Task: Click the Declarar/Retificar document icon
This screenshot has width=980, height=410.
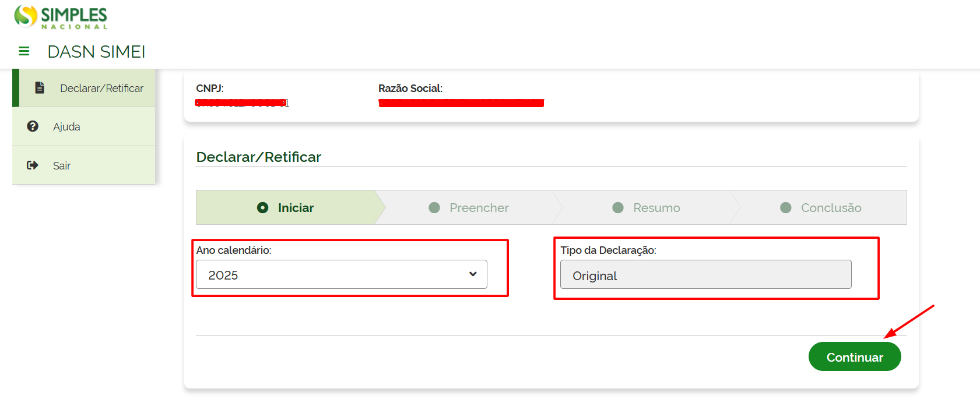Action: tap(40, 88)
